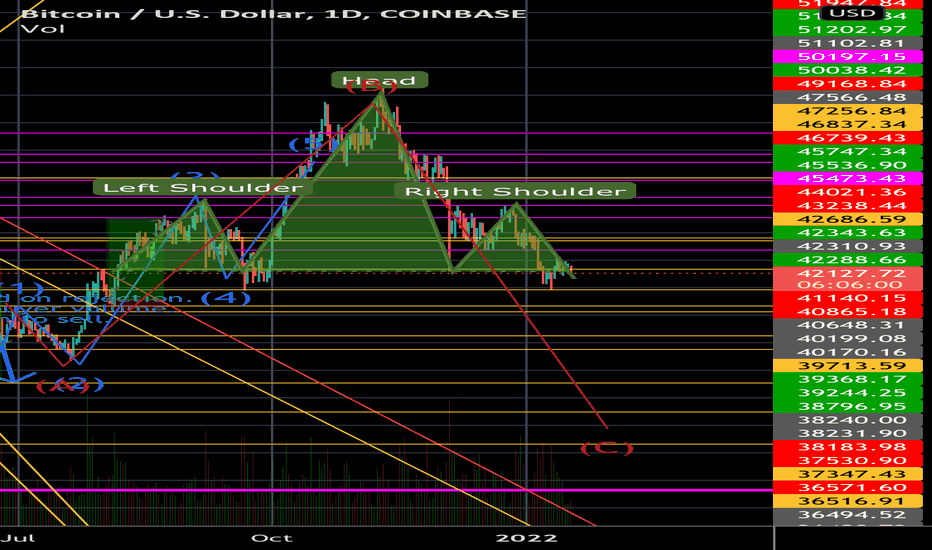Click the Bitcoin / U.S. Dollar chart title
This screenshot has height=550, width=932.
(x=273, y=14)
